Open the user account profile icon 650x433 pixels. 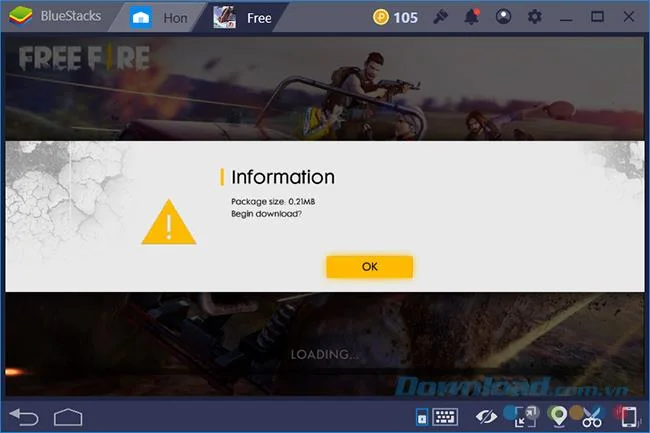(x=503, y=17)
